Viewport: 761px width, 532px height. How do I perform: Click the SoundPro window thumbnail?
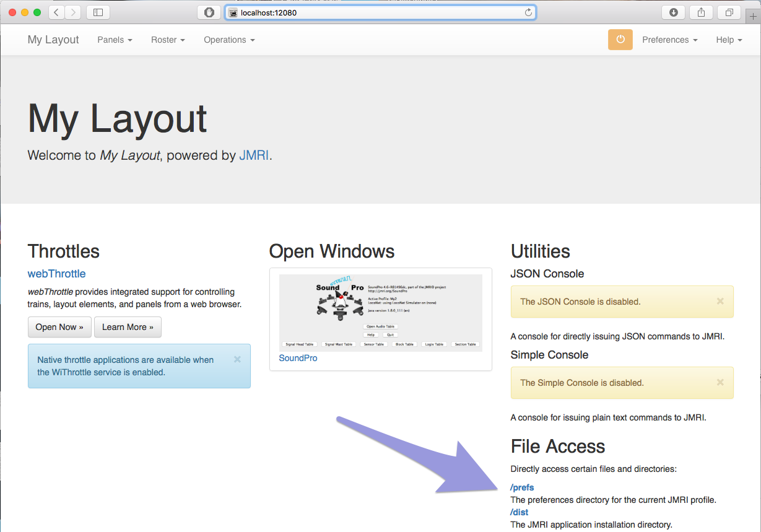click(380, 313)
